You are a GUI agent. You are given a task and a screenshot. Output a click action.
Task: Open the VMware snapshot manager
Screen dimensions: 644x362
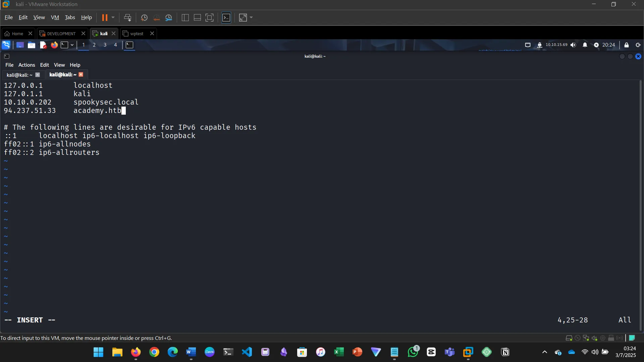(169, 17)
